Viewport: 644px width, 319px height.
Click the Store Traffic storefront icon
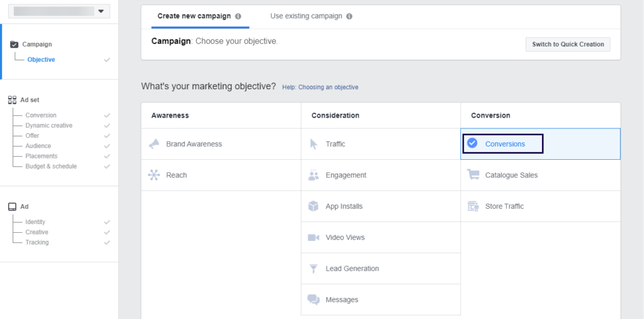tap(474, 206)
